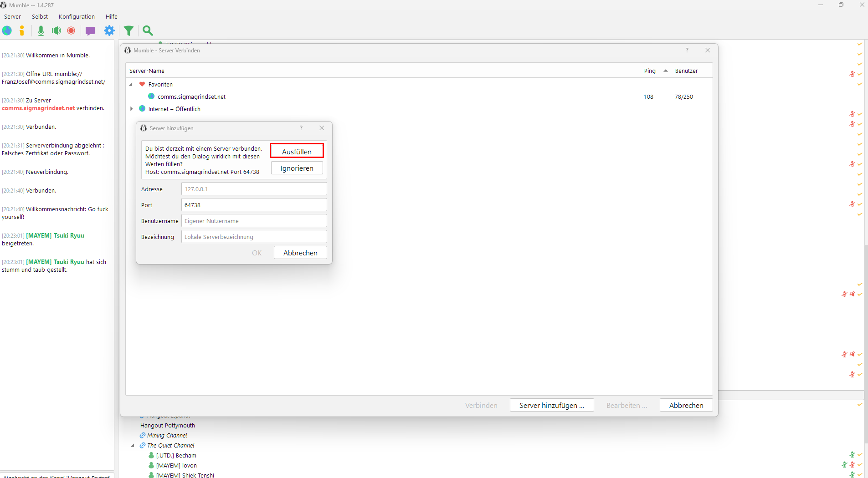Image resolution: width=868 pixels, height=478 pixels.
Task: Click muted status icon on Becham row
Action: click(x=852, y=454)
